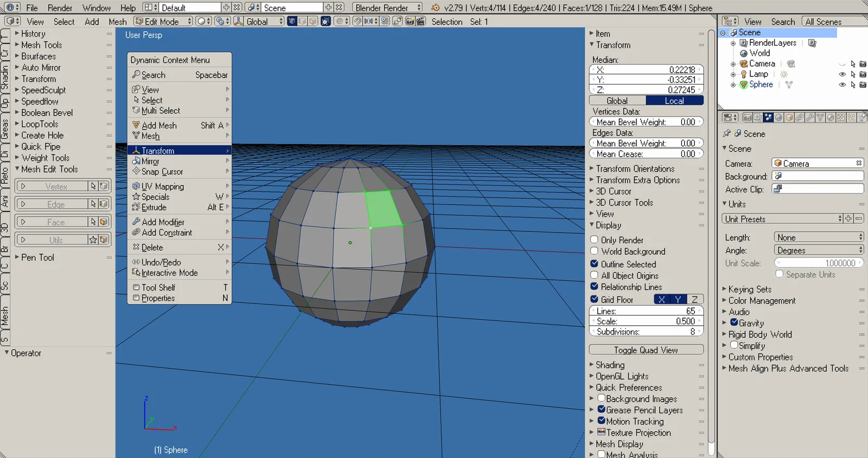Toggle limit selection to visible icon

(325, 22)
